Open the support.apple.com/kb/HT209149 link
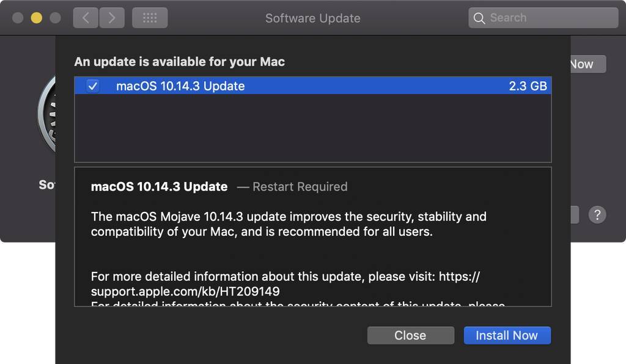The image size is (626, 364). click(185, 291)
